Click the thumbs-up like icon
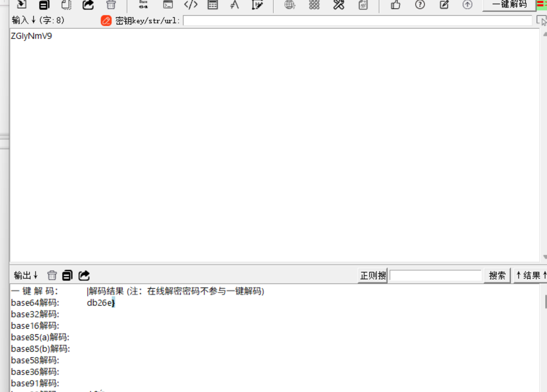 pyautogui.click(x=396, y=5)
